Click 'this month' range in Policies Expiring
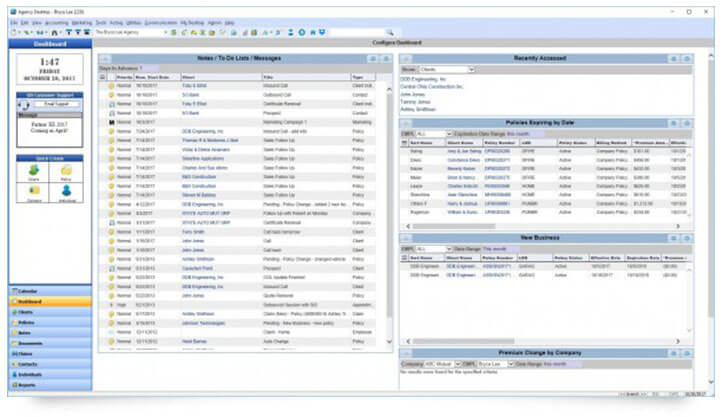This screenshot has height=417, width=725. click(x=518, y=134)
